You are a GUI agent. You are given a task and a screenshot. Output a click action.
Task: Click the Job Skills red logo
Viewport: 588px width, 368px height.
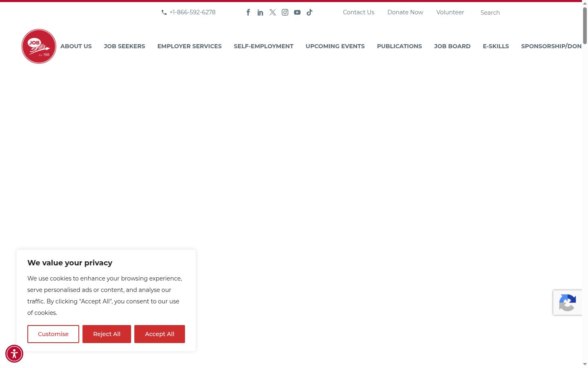click(x=39, y=46)
